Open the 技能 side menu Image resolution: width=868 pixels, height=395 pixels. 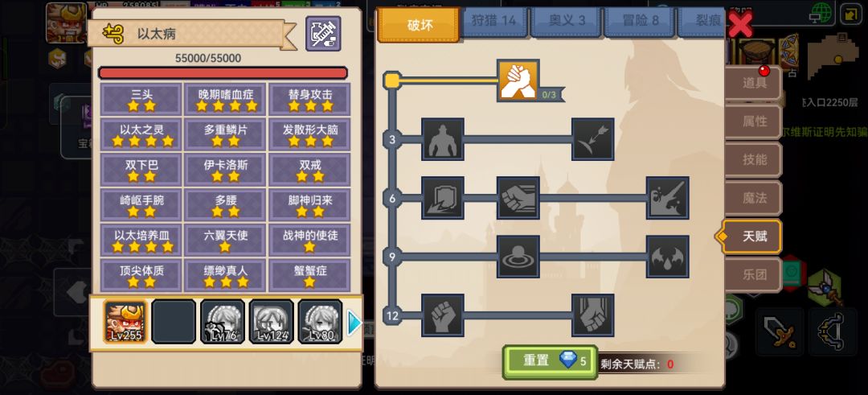coord(753,159)
